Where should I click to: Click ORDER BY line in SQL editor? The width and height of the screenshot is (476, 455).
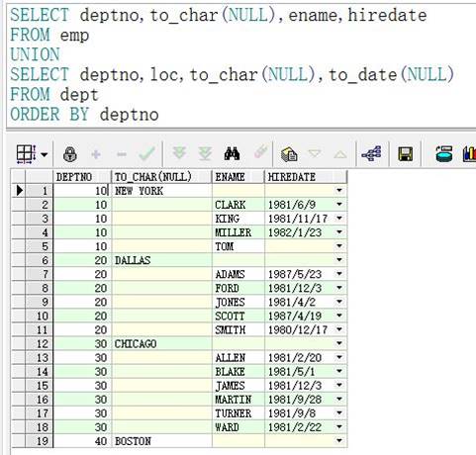click(x=84, y=114)
